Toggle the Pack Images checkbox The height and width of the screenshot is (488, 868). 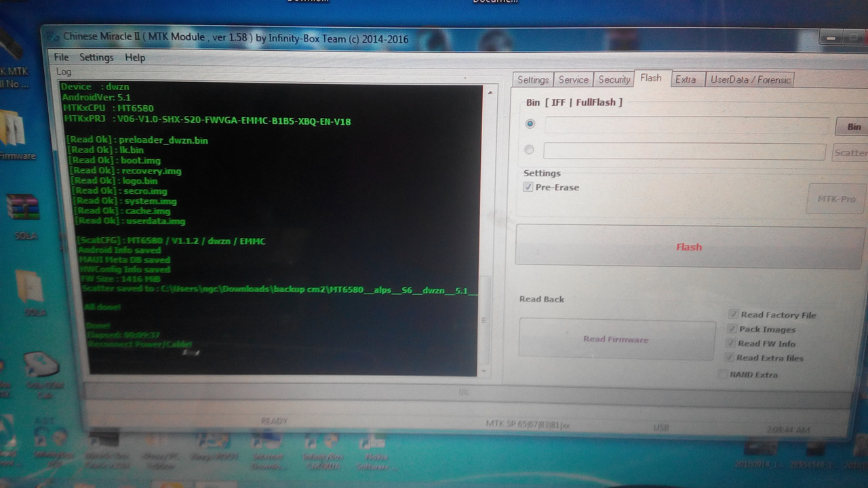(732, 329)
